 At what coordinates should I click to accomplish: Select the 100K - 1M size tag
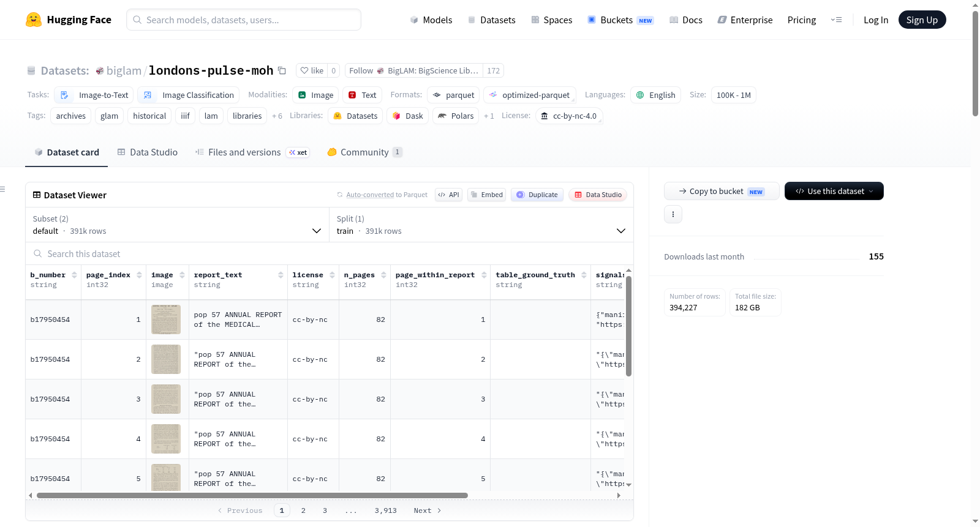click(x=734, y=95)
